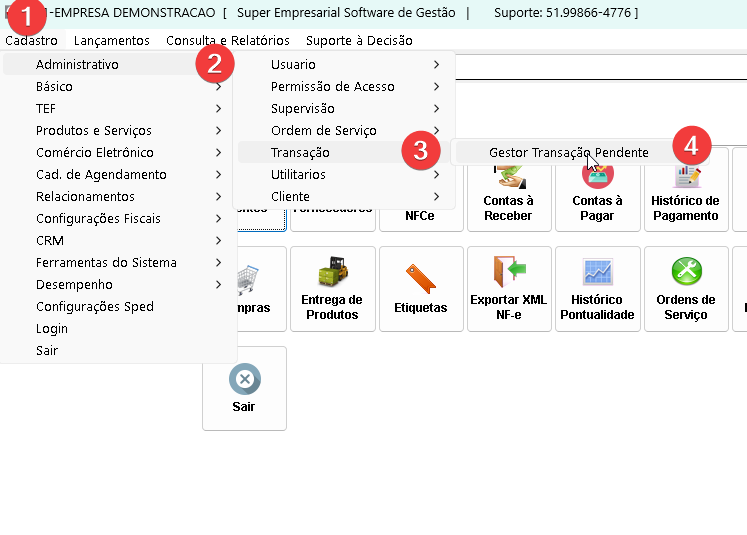Expand the Supervisão submenu arrow
747x535 pixels.
pos(436,109)
